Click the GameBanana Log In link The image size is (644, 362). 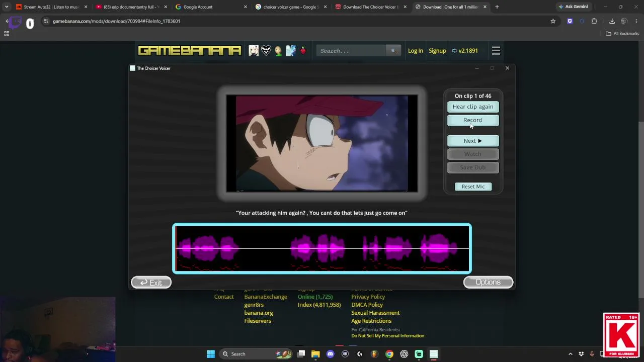click(x=416, y=51)
